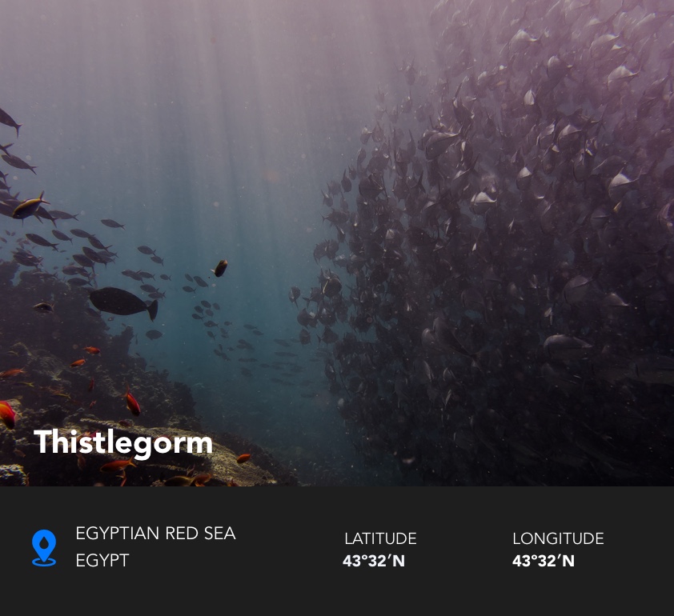Select the LONGITUDE heading
The image size is (674, 616).
coord(558,538)
